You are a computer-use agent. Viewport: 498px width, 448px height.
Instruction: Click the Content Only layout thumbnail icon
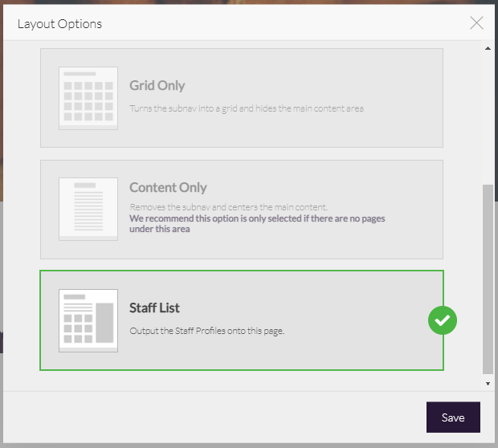point(88,209)
